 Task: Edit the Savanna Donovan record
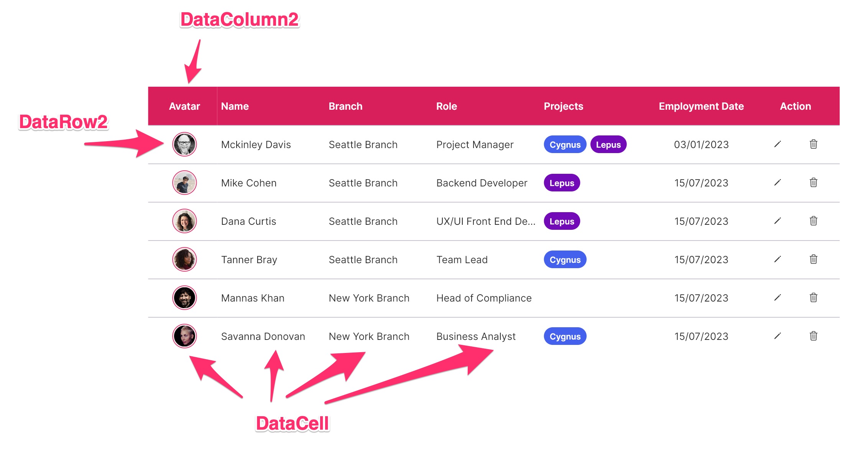point(778,336)
